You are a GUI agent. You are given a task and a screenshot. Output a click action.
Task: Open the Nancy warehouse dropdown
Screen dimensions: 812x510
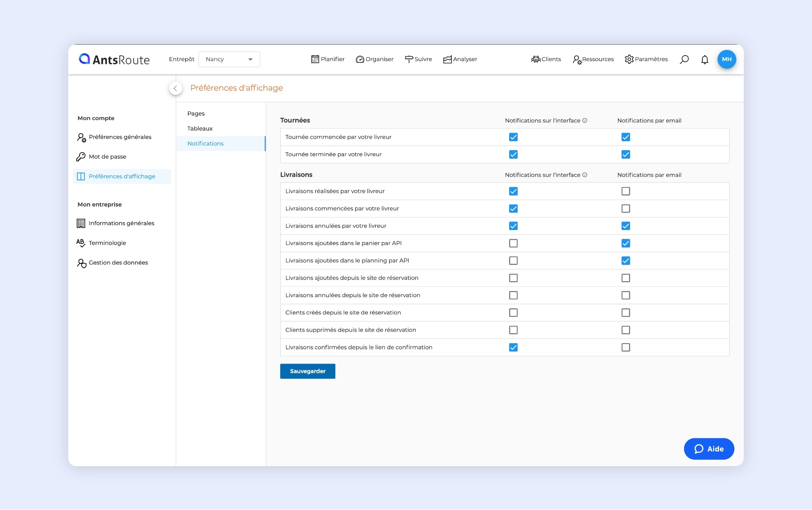point(229,59)
